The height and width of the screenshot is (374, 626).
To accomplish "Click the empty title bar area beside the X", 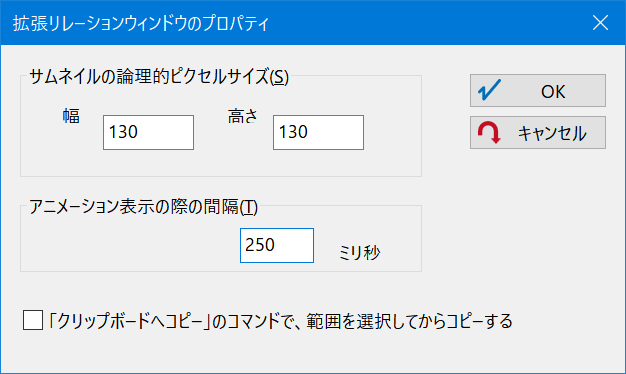I will tap(427, 23).
